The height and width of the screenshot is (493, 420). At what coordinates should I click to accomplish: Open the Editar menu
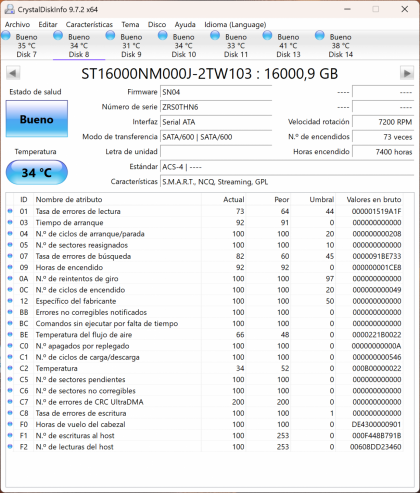[x=48, y=24]
